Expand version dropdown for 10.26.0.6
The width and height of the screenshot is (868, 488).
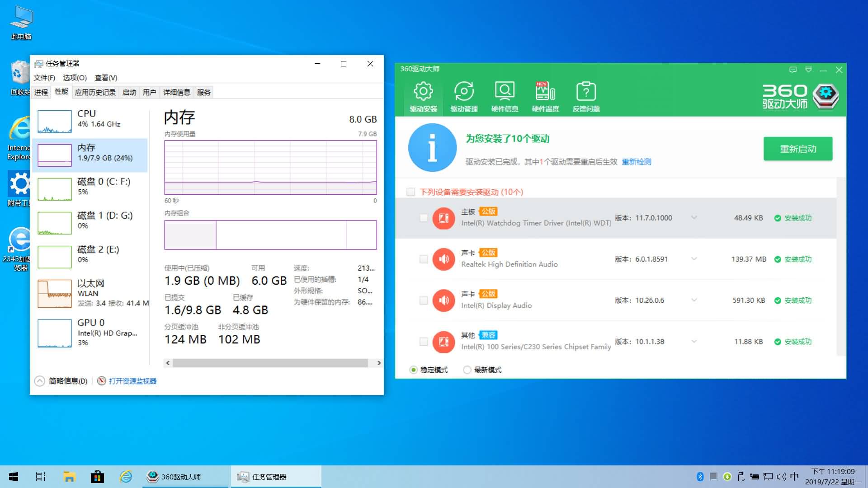tap(694, 300)
